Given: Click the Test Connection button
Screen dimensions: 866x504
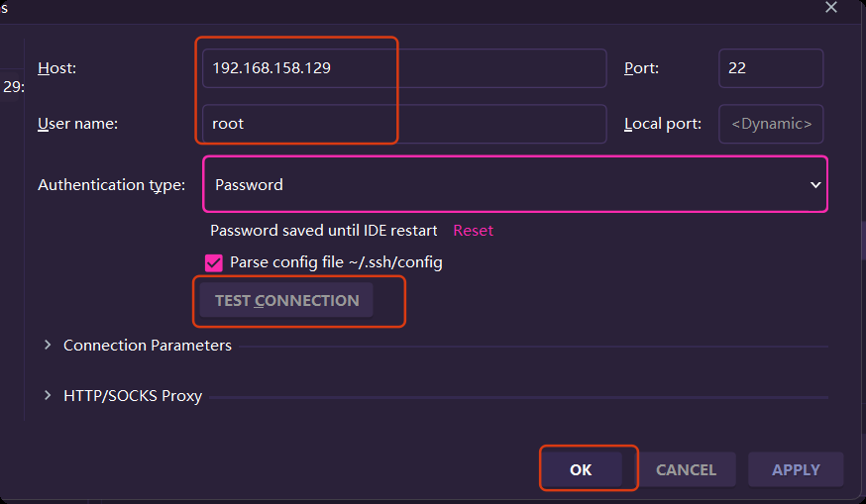Looking at the screenshot, I should click(x=286, y=300).
